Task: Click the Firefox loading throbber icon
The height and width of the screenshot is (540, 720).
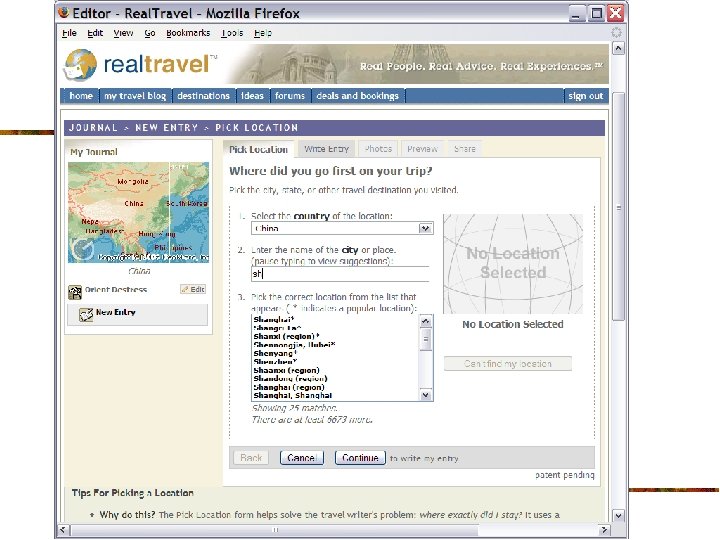Action: click(x=616, y=32)
